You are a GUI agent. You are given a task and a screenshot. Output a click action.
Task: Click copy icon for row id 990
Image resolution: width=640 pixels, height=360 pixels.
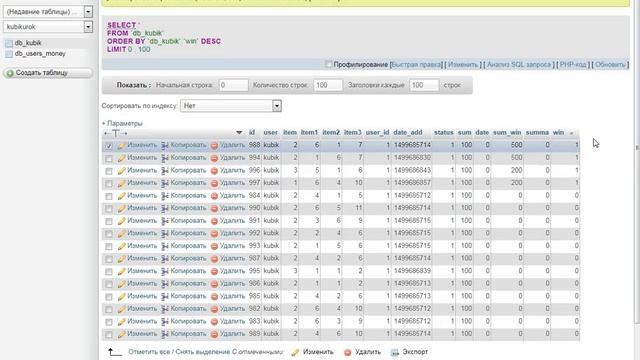click(x=164, y=209)
